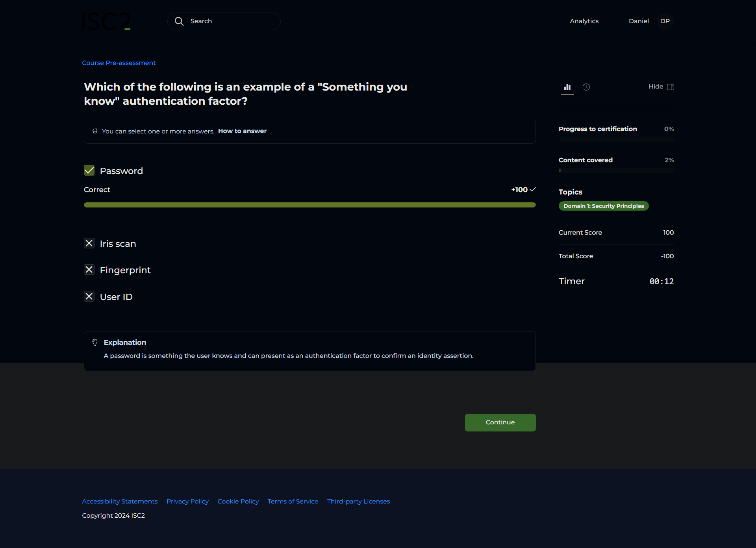Screen dimensions: 756x548
Task: Toggle the Fingerprint checkbox
Action: (x=89, y=270)
